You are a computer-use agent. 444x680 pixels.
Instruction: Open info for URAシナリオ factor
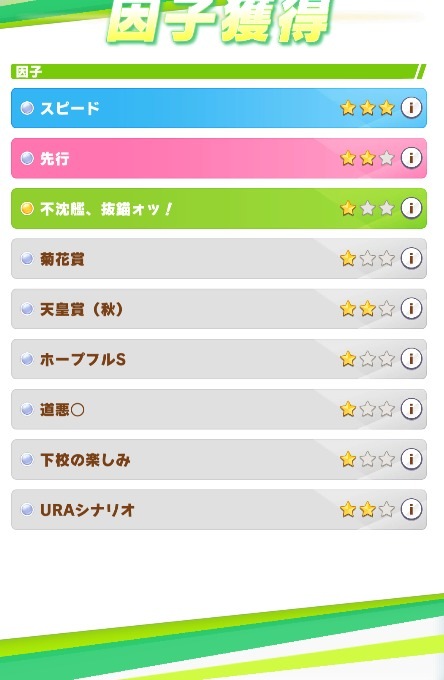coord(411,509)
